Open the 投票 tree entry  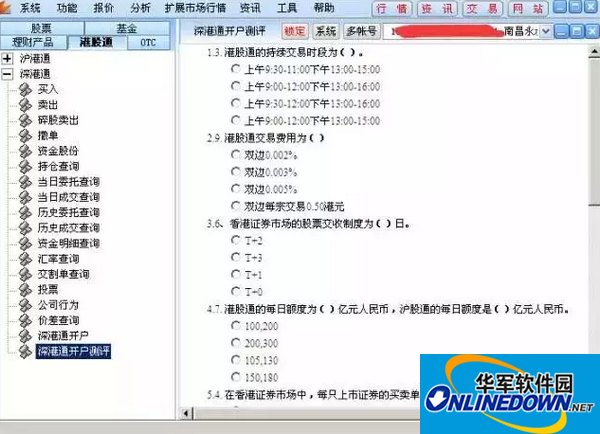coord(47,290)
